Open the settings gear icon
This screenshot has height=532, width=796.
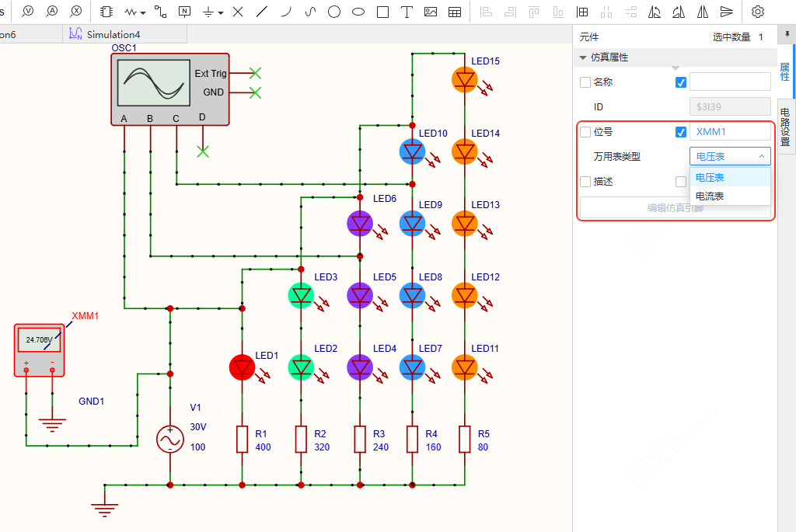(x=758, y=12)
